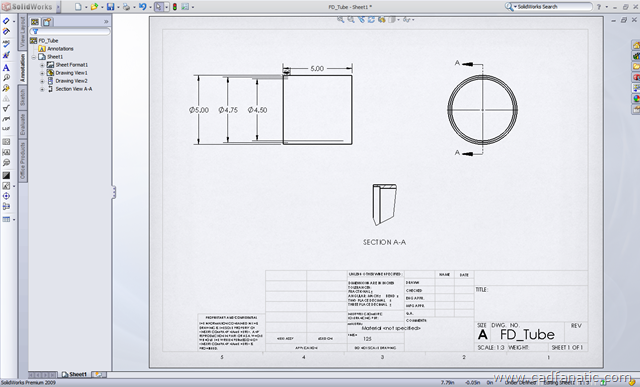Click the Print icon
The image size is (640, 387).
pyautogui.click(x=126, y=7)
